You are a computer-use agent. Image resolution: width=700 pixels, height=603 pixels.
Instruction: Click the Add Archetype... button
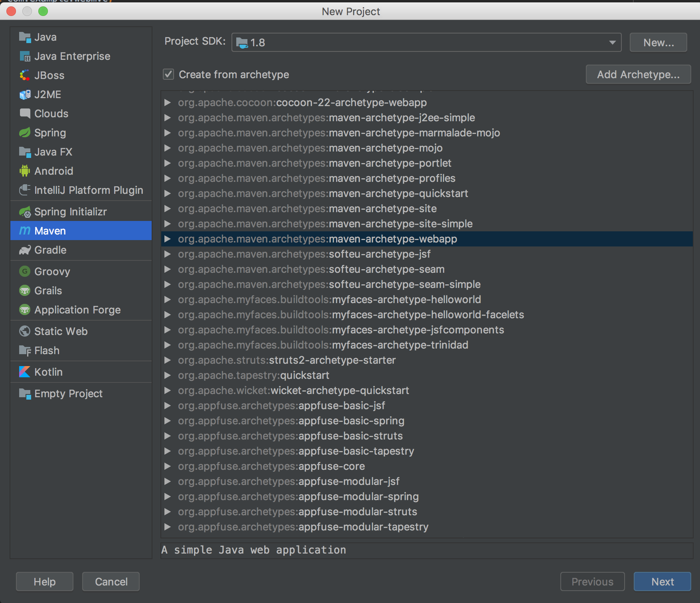(639, 74)
